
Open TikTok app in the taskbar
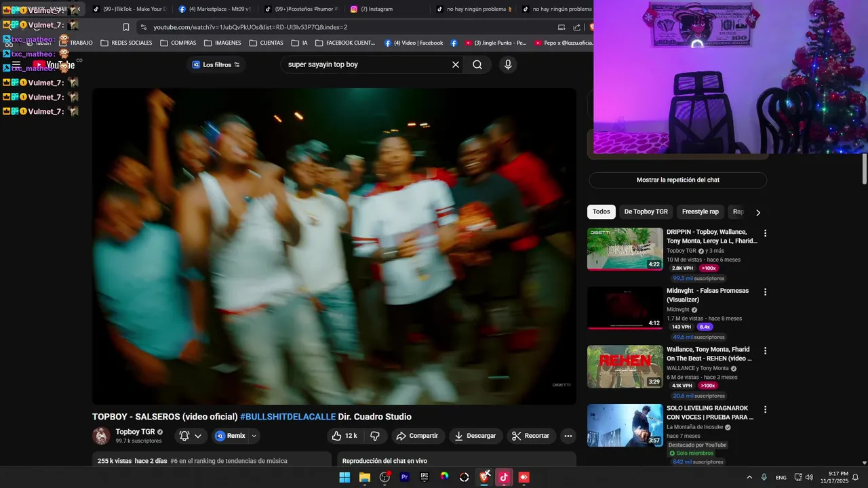point(504,477)
